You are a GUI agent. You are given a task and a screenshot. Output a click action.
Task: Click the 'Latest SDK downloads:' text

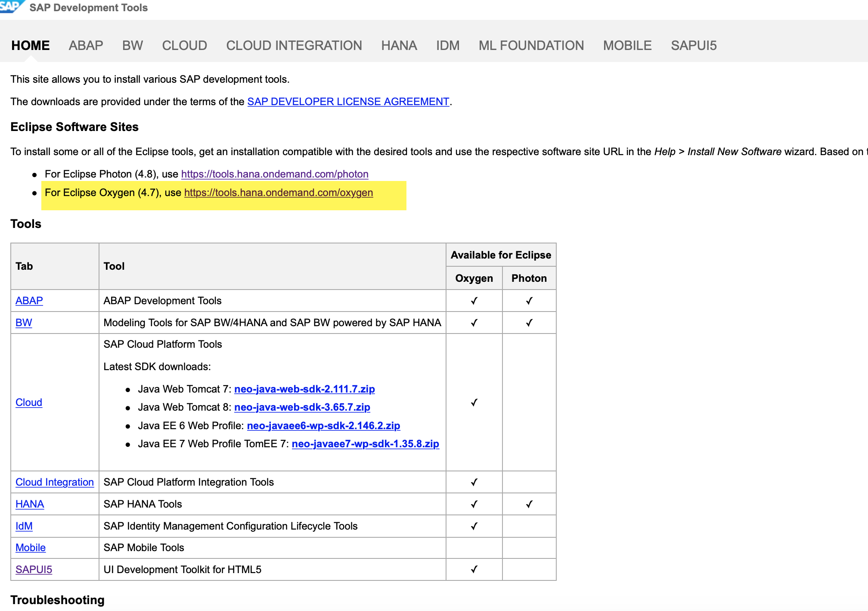[157, 367]
